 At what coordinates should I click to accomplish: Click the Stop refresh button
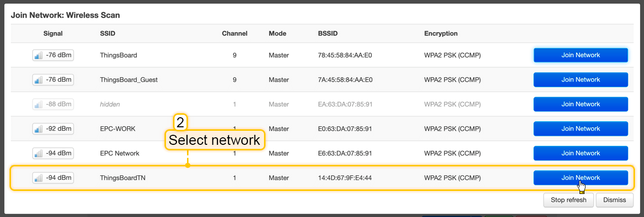pyautogui.click(x=568, y=200)
